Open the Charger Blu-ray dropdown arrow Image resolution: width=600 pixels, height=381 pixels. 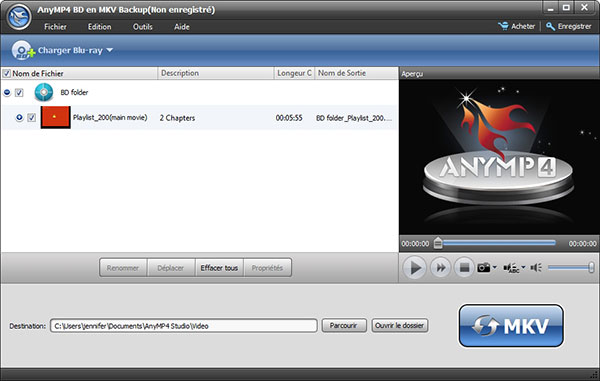tap(109, 50)
